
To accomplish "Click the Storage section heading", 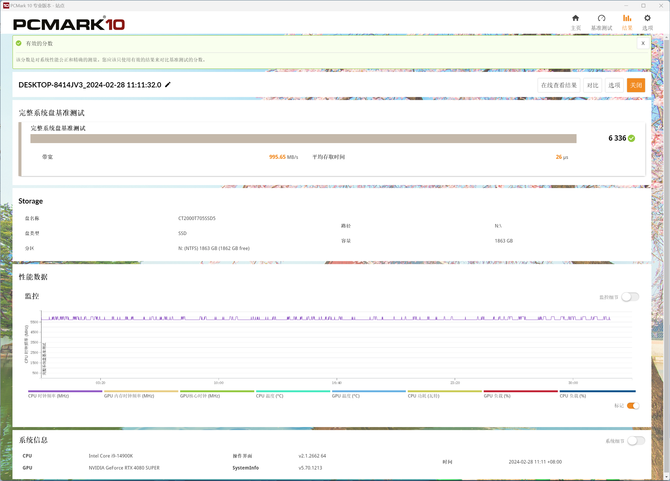I will [31, 201].
